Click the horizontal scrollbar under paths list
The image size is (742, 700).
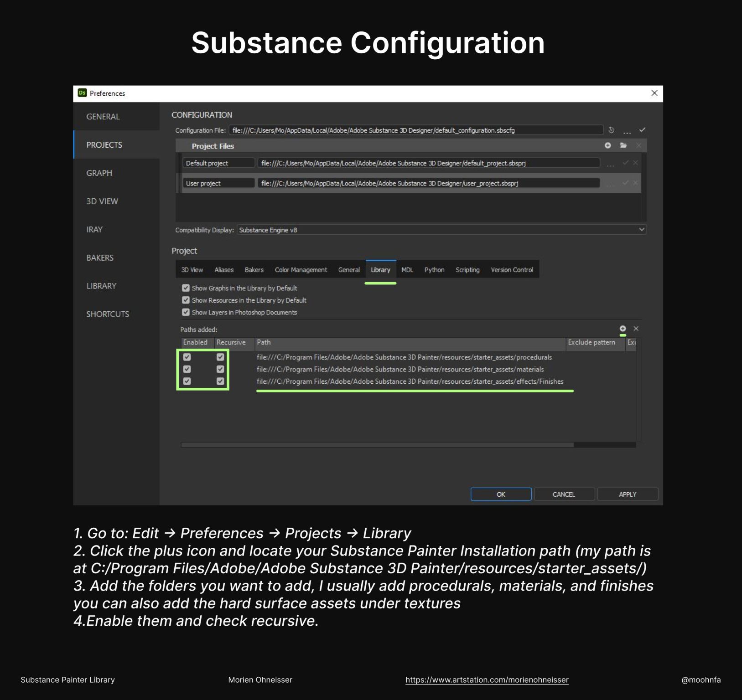click(x=377, y=445)
